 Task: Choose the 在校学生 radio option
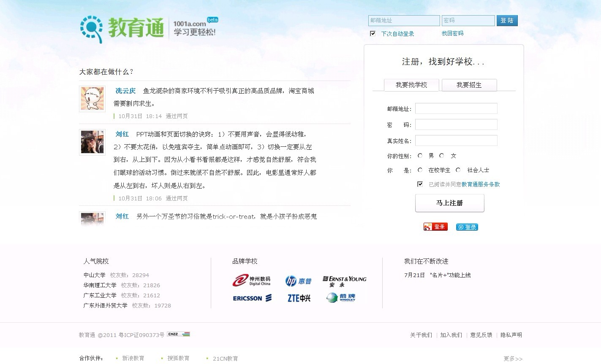coord(420,170)
